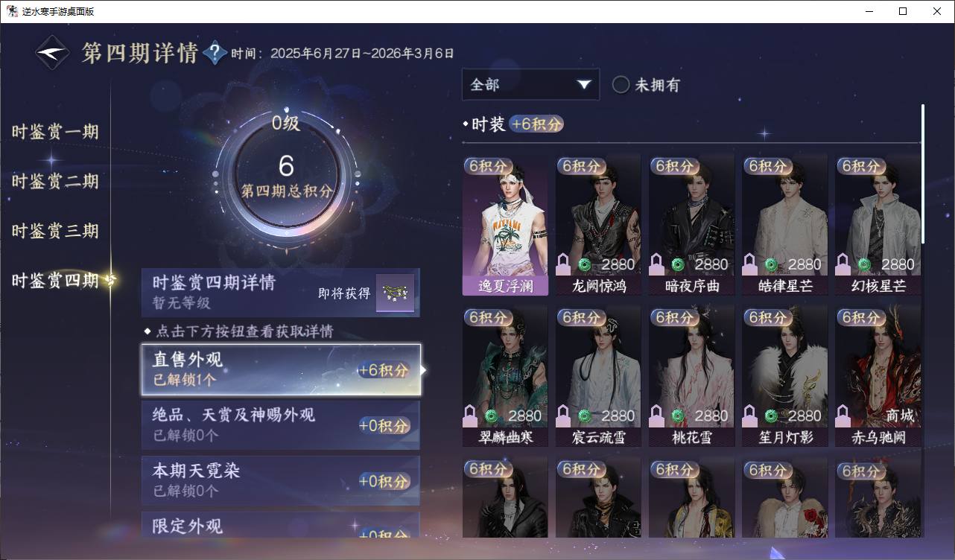The width and height of the screenshot is (955, 560).
Task: Click the upcoming reward item icon
Action: pos(395,293)
